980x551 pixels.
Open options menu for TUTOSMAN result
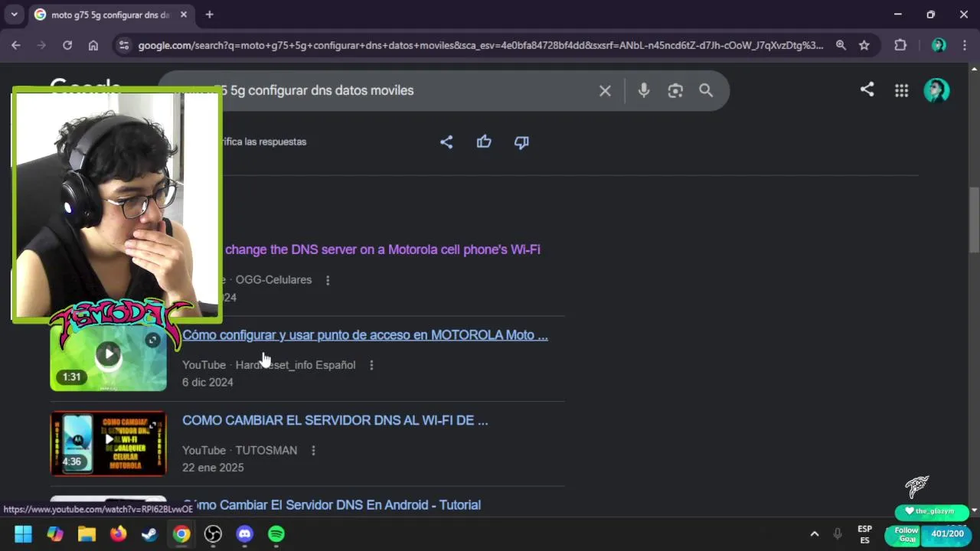313,451
